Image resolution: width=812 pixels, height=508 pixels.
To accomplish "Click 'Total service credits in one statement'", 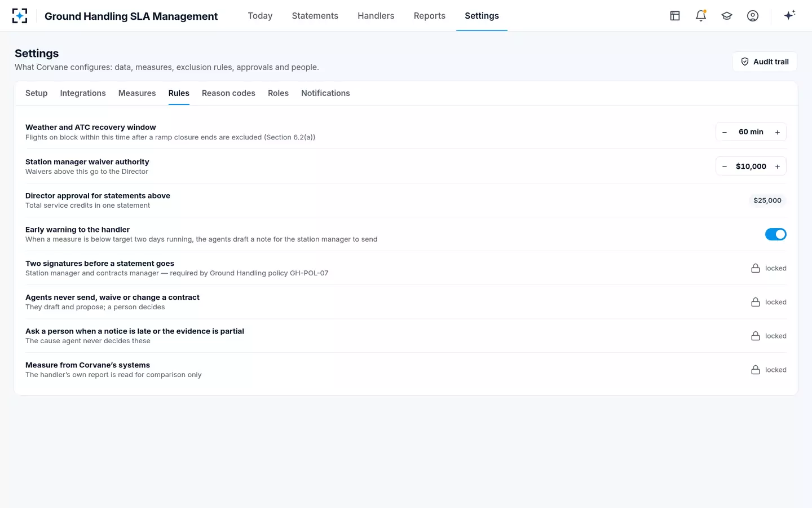I will pos(87,205).
